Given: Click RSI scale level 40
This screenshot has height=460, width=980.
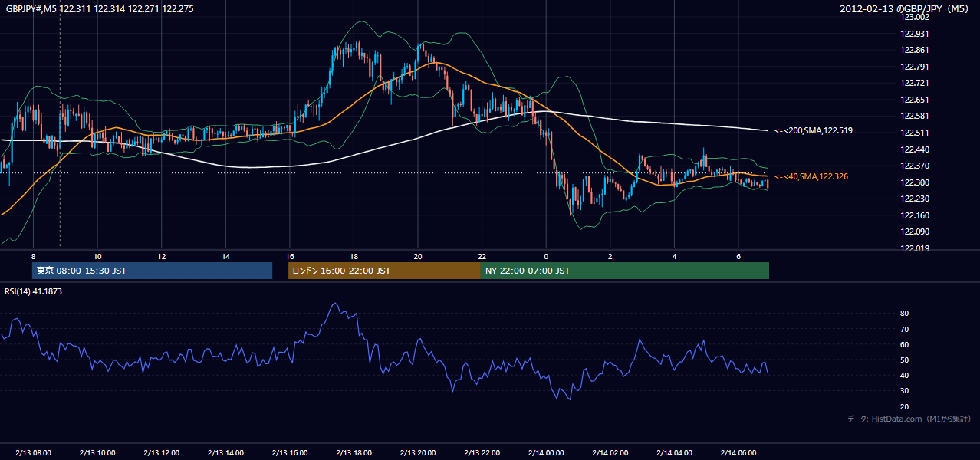Looking at the screenshot, I should coord(905,375).
